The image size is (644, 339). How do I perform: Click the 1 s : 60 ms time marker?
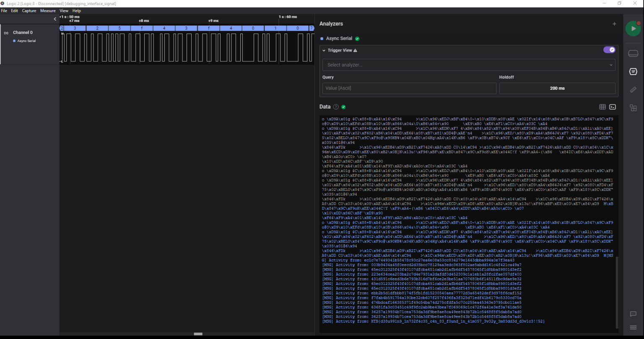[x=288, y=17]
